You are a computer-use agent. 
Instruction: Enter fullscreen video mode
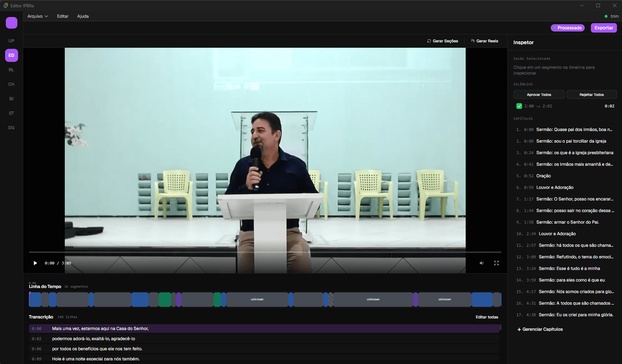(x=496, y=263)
